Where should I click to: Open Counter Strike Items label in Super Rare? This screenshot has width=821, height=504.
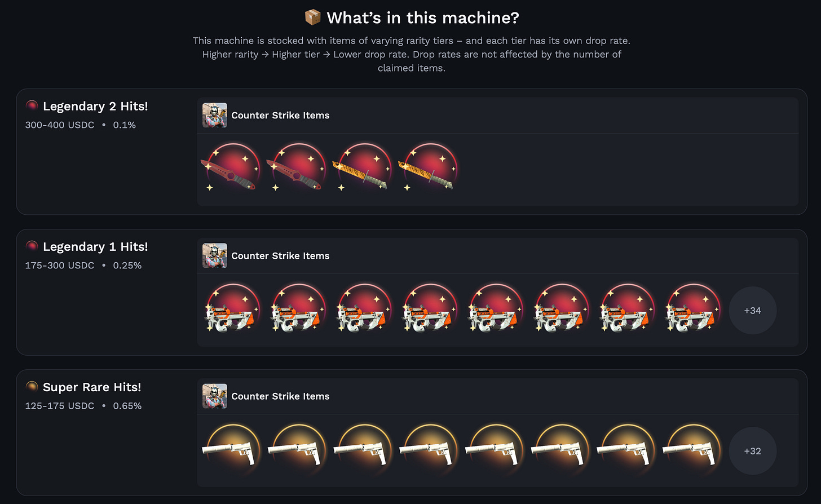[280, 396]
